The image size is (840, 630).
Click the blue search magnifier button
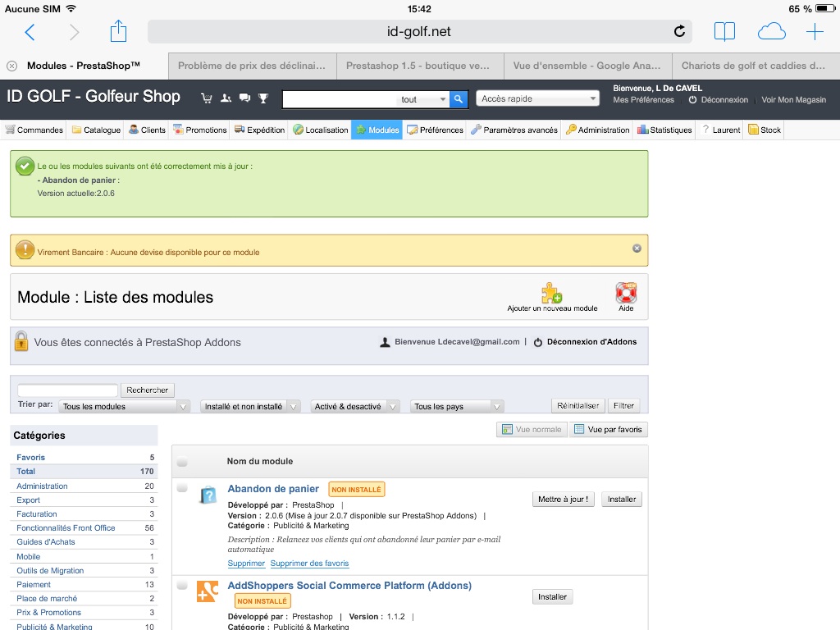click(459, 99)
